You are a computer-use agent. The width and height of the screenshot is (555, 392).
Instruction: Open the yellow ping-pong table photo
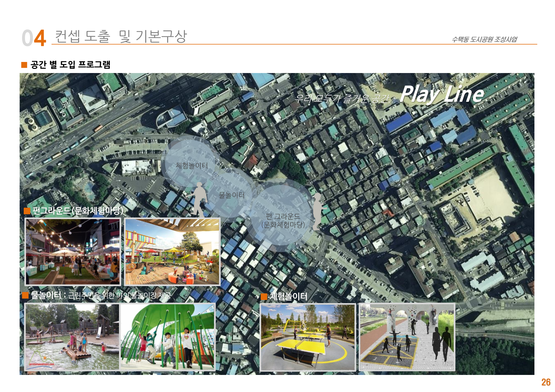pos(308,337)
